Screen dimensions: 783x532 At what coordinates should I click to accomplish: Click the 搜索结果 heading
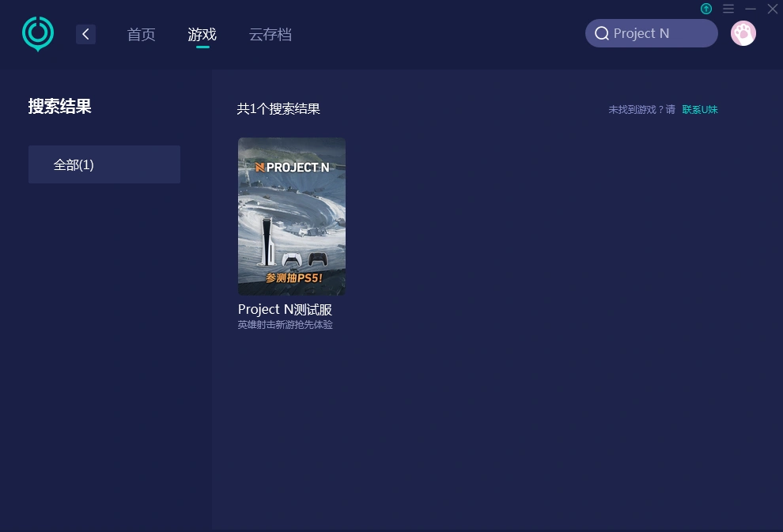[60, 106]
